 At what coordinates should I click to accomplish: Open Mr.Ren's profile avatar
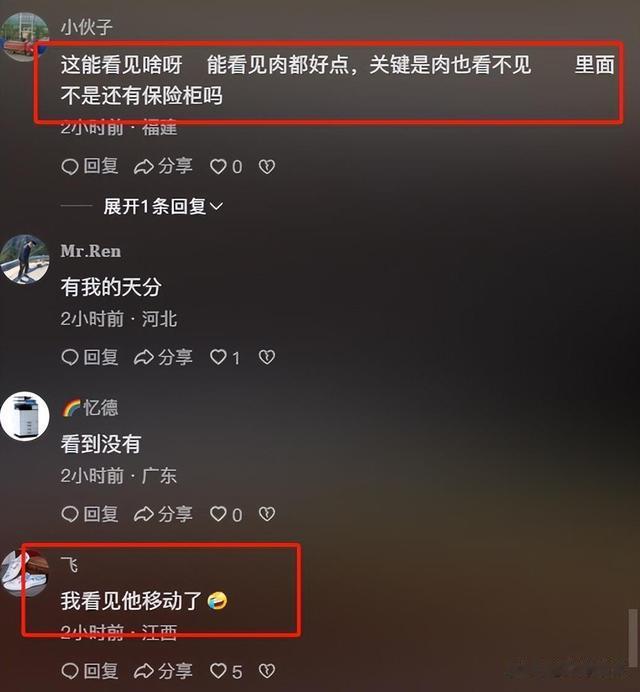pyautogui.click(x=25, y=259)
